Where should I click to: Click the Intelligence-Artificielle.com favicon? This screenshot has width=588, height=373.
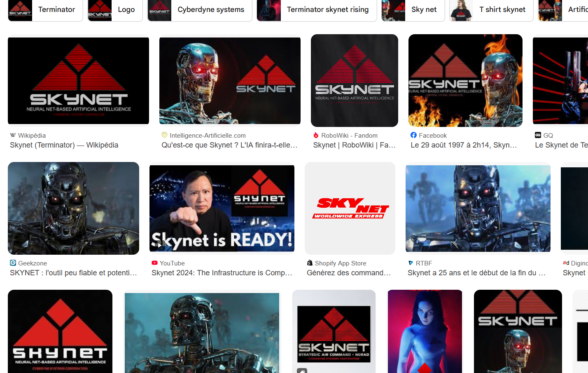coord(165,135)
